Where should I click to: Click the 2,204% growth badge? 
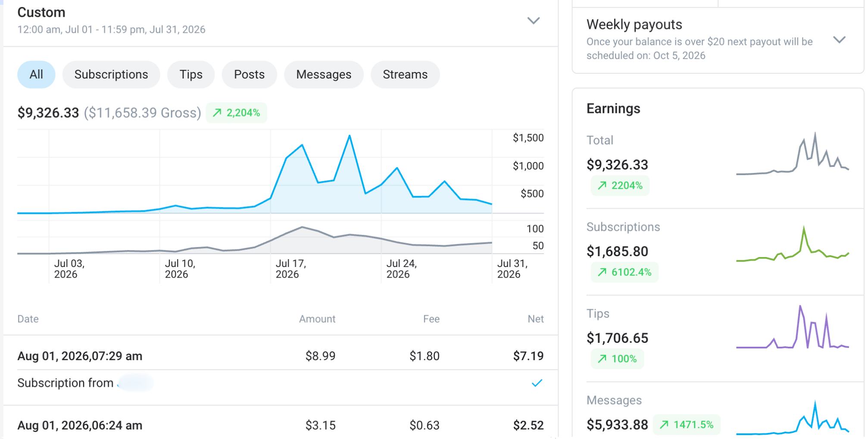[x=236, y=113]
